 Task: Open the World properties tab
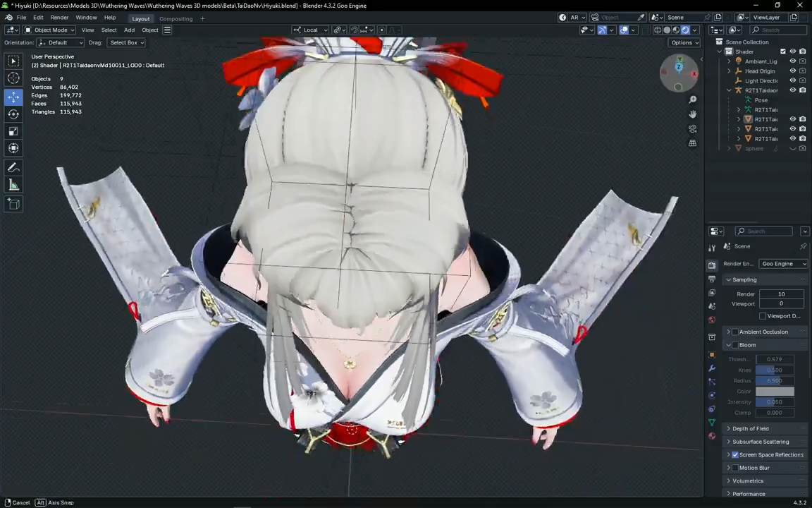coord(712,320)
